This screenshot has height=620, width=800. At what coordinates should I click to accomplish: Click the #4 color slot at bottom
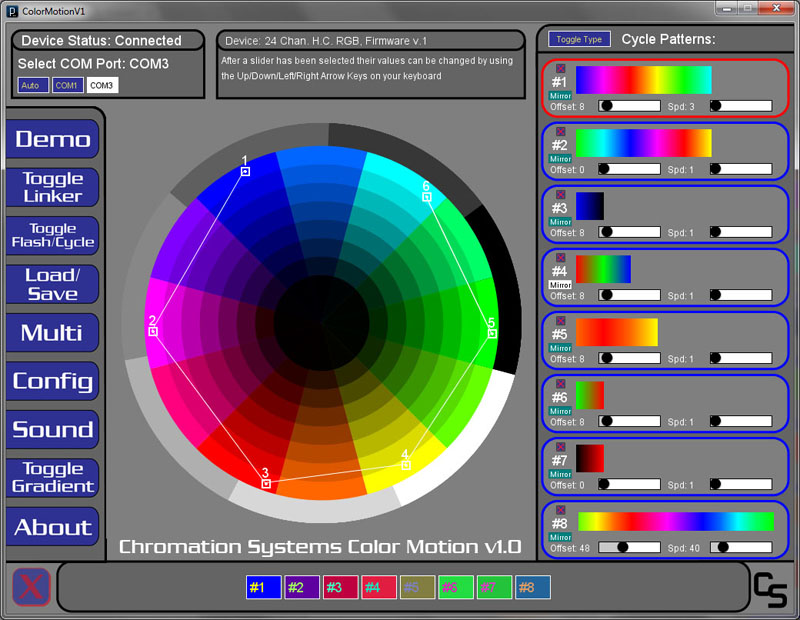[379, 587]
